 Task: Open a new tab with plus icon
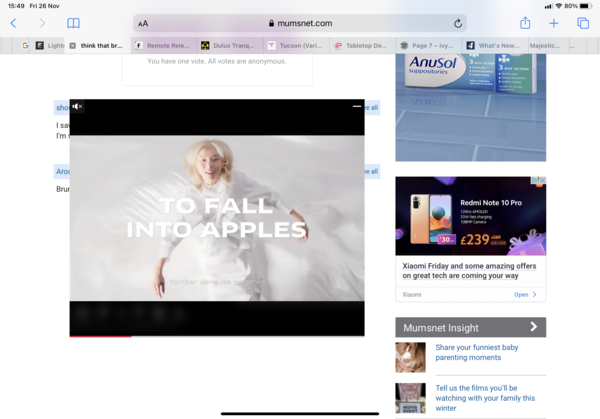pyautogui.click(x=554, y=23)
